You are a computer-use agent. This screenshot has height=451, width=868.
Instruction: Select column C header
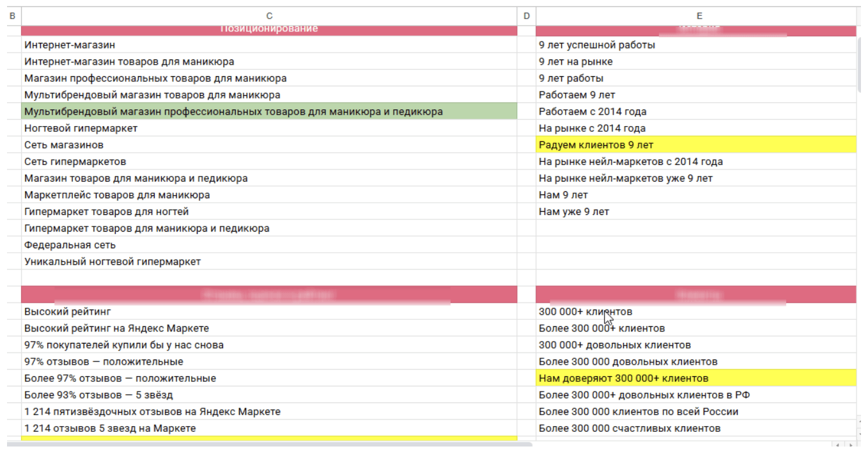269,15
